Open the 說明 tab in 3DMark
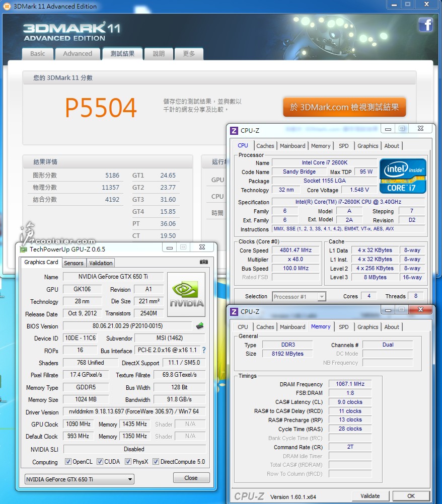The height and width of the screenshot is (504, 442). pyautogui.click(x=159, y=54)
